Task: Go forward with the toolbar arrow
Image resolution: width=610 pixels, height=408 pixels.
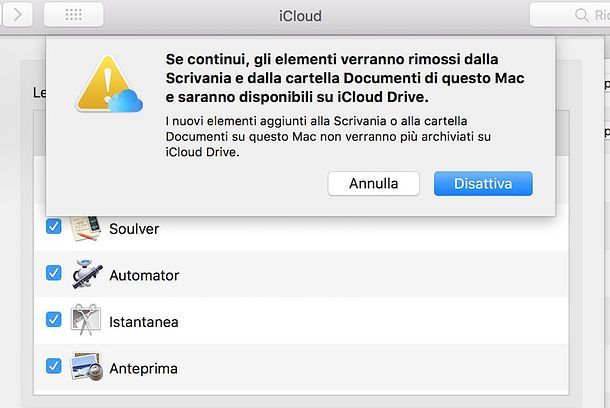Action: pos(17,15)
